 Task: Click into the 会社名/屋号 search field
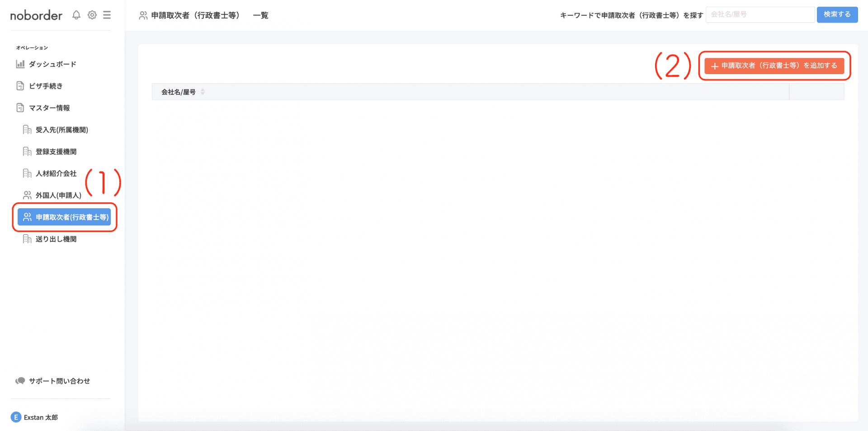pyautogui.click(x=760, y=14)
